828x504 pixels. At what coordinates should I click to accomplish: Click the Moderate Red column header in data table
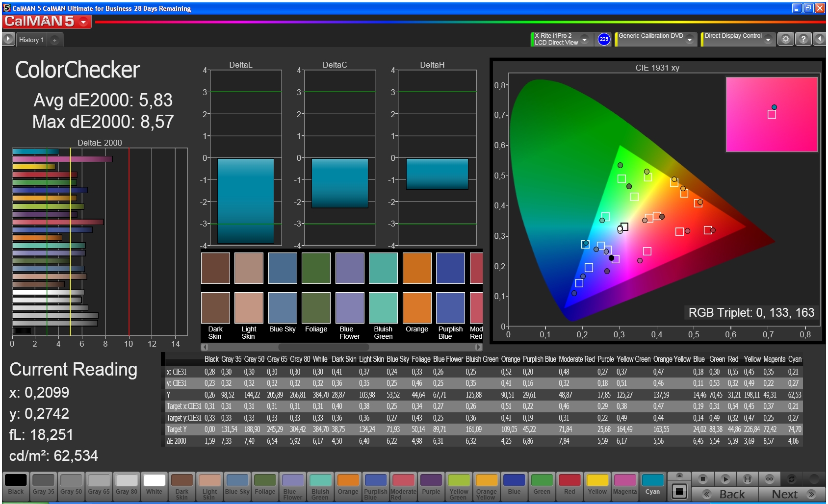(x=576, y=359)
